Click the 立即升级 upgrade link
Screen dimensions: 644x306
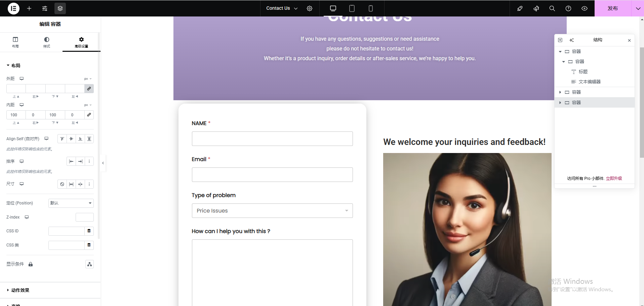[x=614, y=179]
